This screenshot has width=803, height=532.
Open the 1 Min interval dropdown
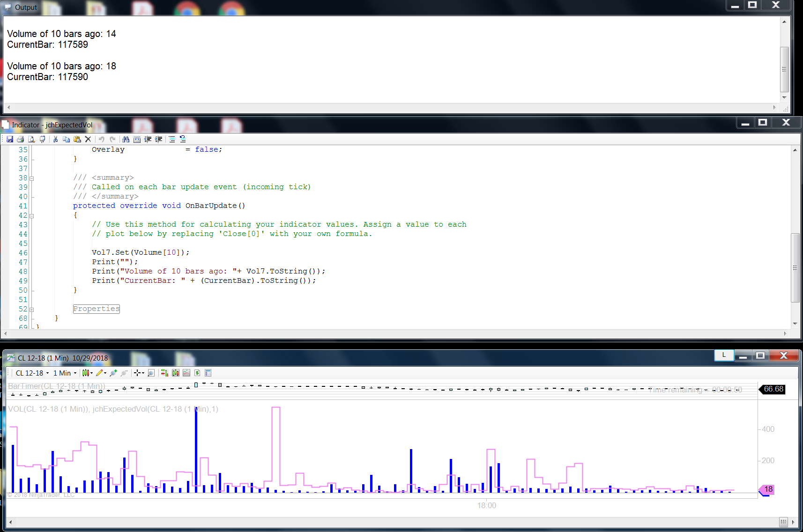point(65,373)
